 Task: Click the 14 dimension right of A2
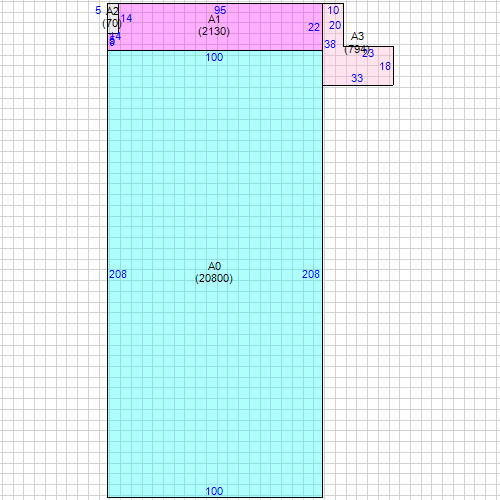pyautogui.click(x=126, y=18)
